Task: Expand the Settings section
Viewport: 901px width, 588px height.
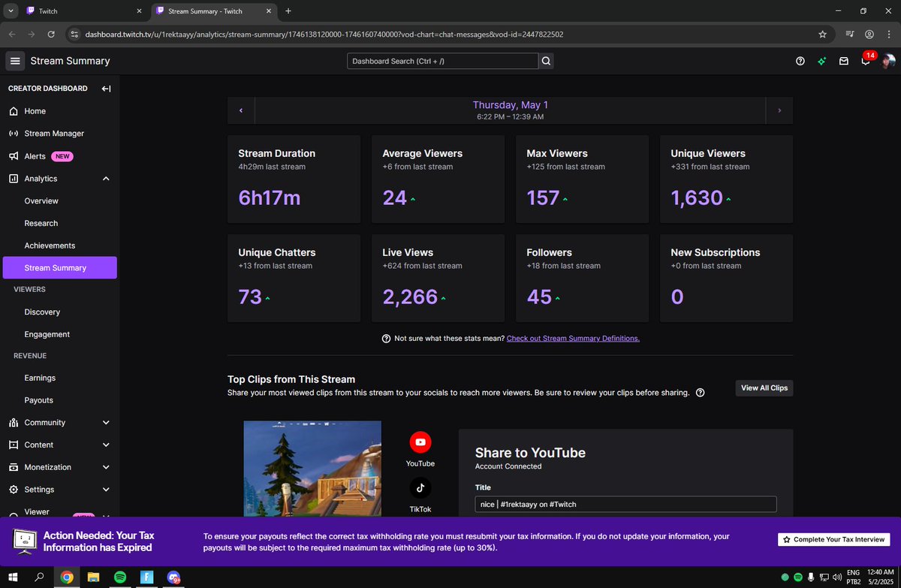Action: click(x=106, y=490)
